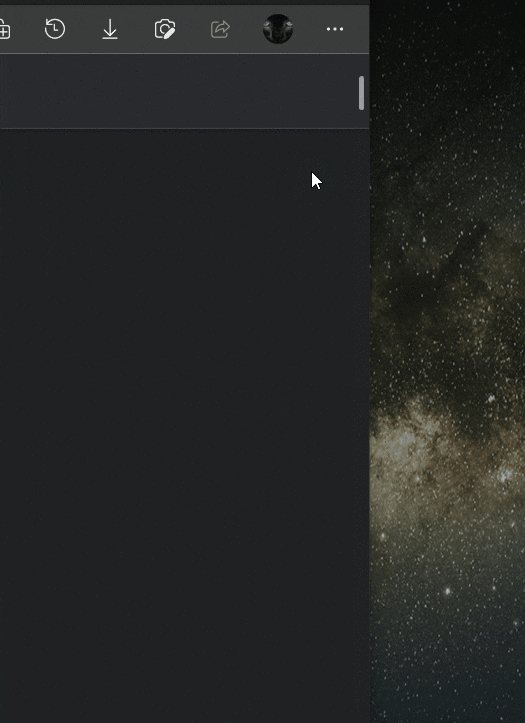Click the dark title strip above toolbar
Image resolution: width=525 pixels, height=723 pixels.
coord(184,2)
